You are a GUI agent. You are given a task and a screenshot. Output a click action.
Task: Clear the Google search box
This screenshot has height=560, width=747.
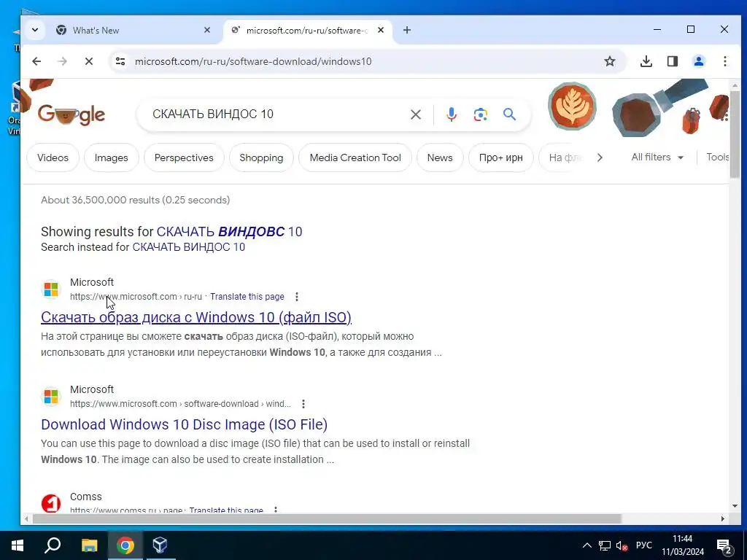click(x=415, y=114)
